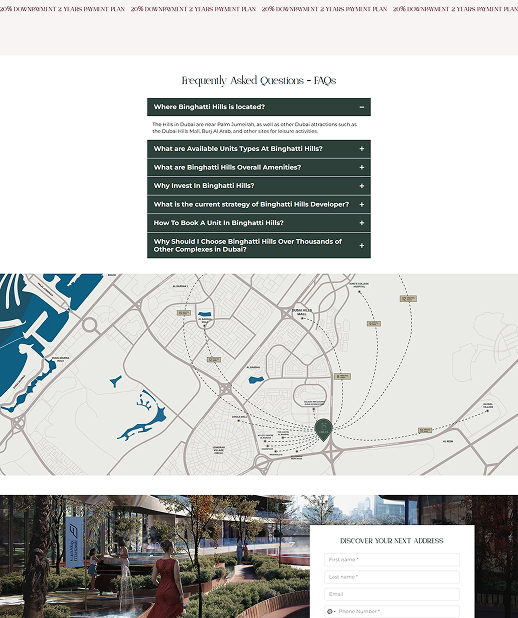Expand 'Why Should I Choose Binghatti Hills' question

tap(259, 246)
